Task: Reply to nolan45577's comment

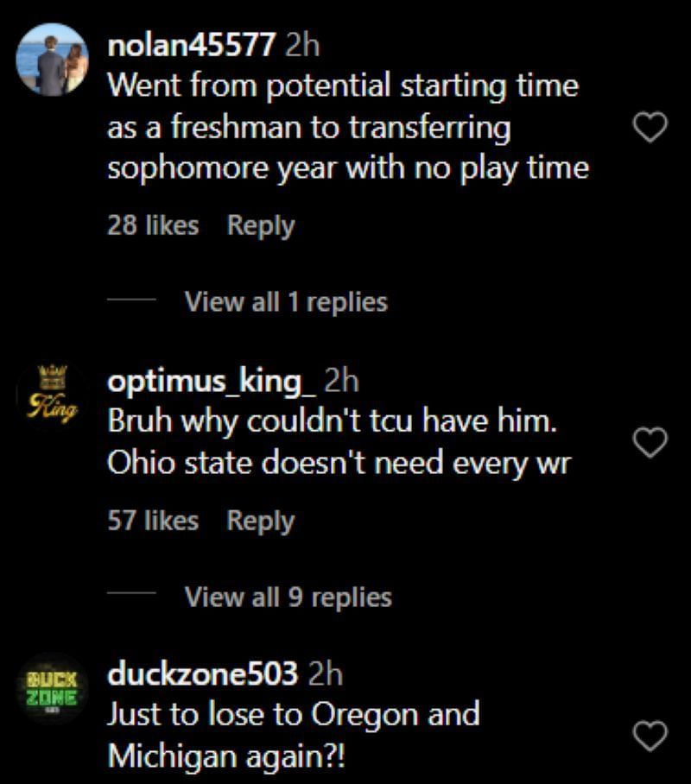Action: coord(260,224)
